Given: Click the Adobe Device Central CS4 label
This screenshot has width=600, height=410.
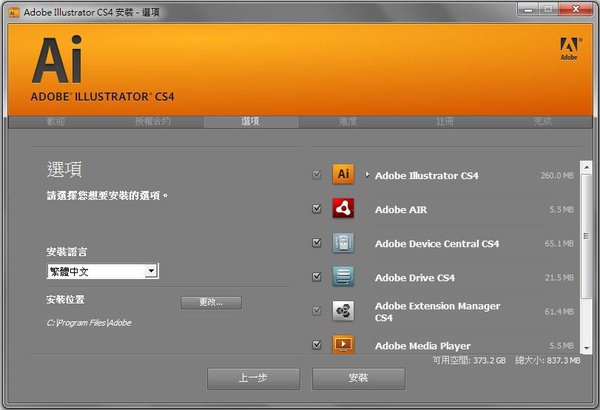Looking at the screenshot, I should click(x=437, y=244).
